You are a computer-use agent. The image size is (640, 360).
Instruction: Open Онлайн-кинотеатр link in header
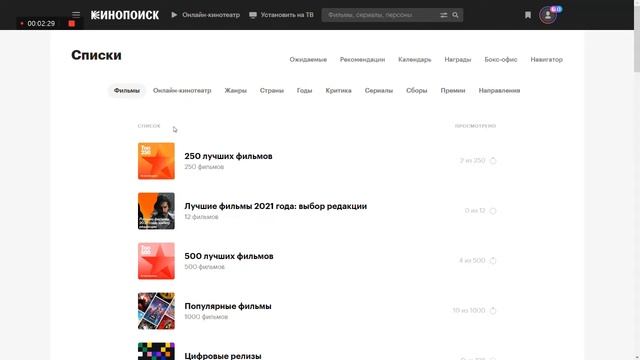coord(205,15)
